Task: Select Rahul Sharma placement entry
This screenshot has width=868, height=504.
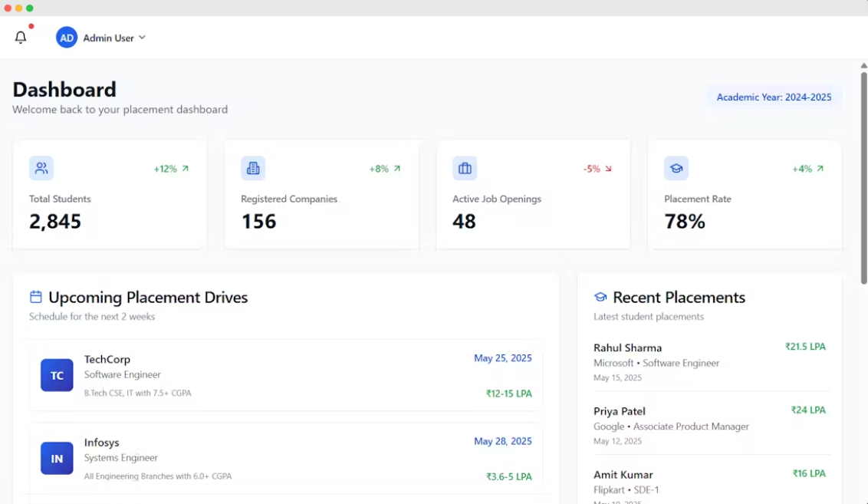Action: (710, 361)
